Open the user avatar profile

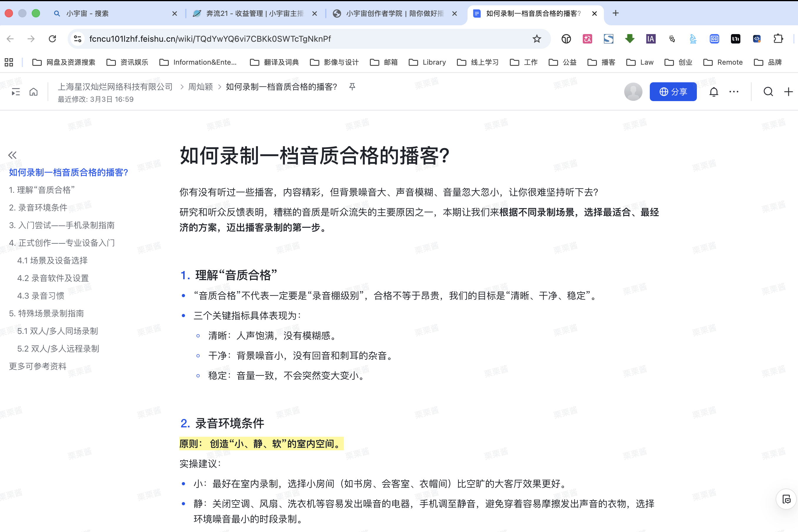633,92
